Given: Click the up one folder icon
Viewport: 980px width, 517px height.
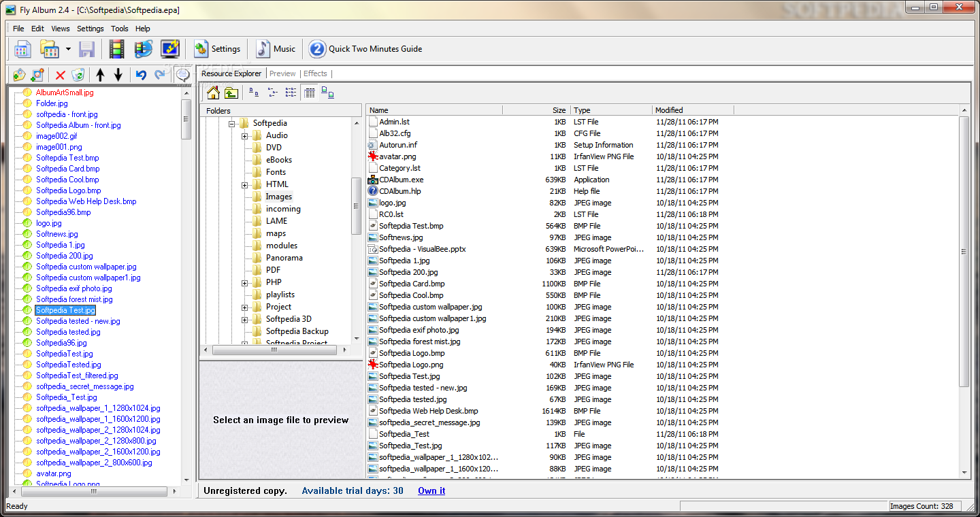Looking at the screenshot, I should 231,93.
